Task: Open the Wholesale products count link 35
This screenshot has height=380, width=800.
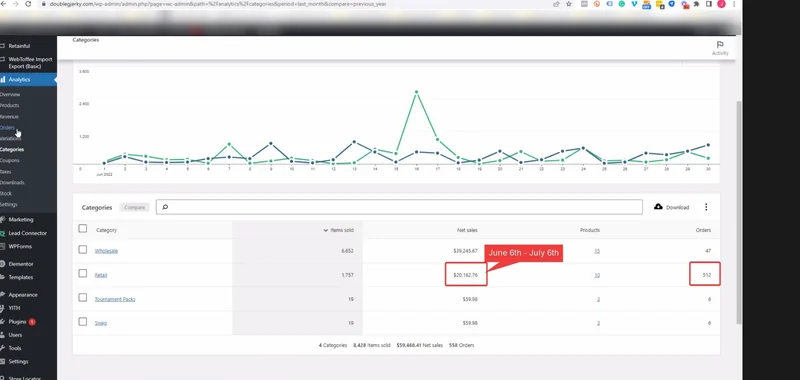Action: pos(597,251)
